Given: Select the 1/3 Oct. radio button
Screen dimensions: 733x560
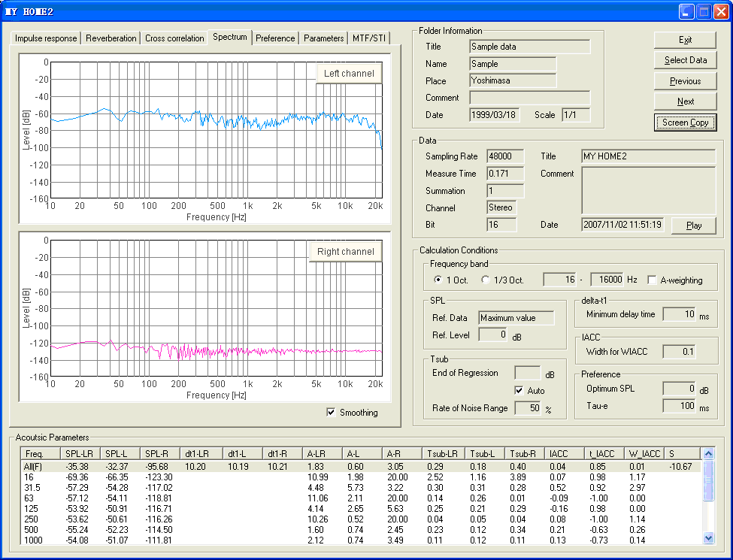Looking at the screenshot, I should tap(486, 280).
